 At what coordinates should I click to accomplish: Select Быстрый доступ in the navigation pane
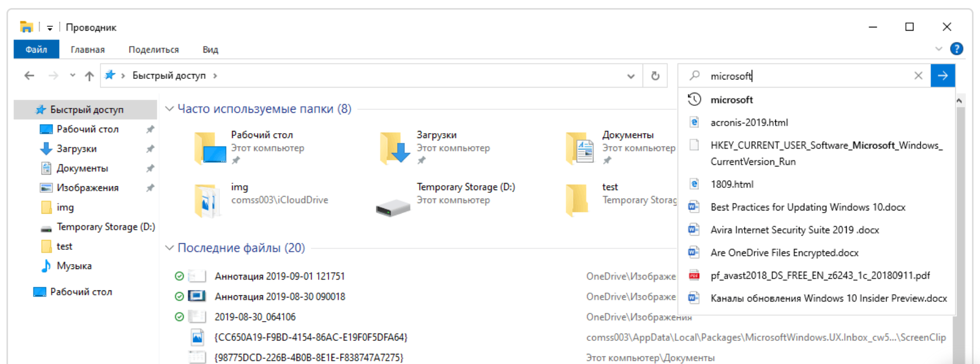(x=86, y=110)
